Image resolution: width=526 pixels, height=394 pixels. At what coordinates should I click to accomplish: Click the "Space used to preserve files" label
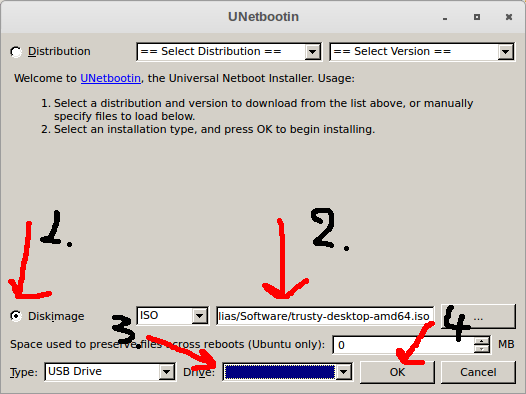click(x=167, y=345)
